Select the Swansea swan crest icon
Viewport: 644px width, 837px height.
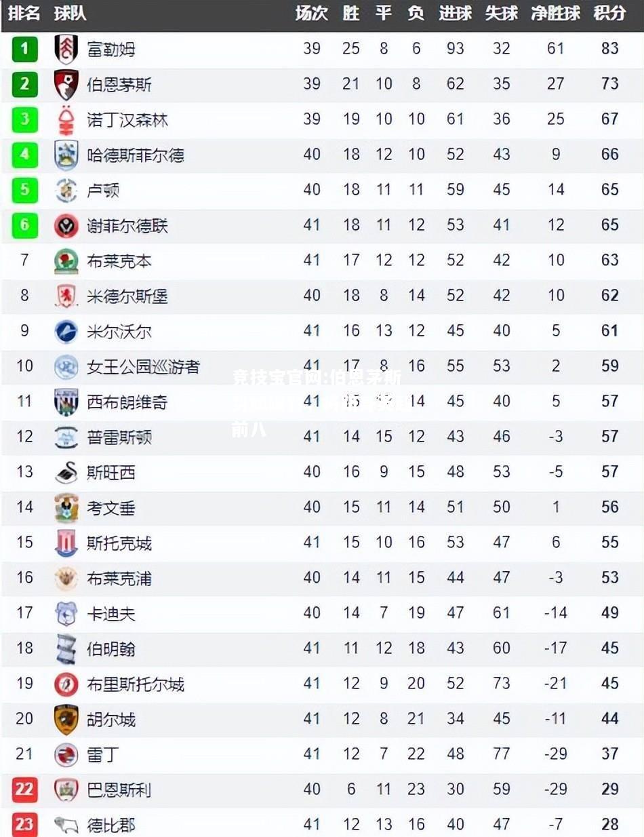coord(66,472)
